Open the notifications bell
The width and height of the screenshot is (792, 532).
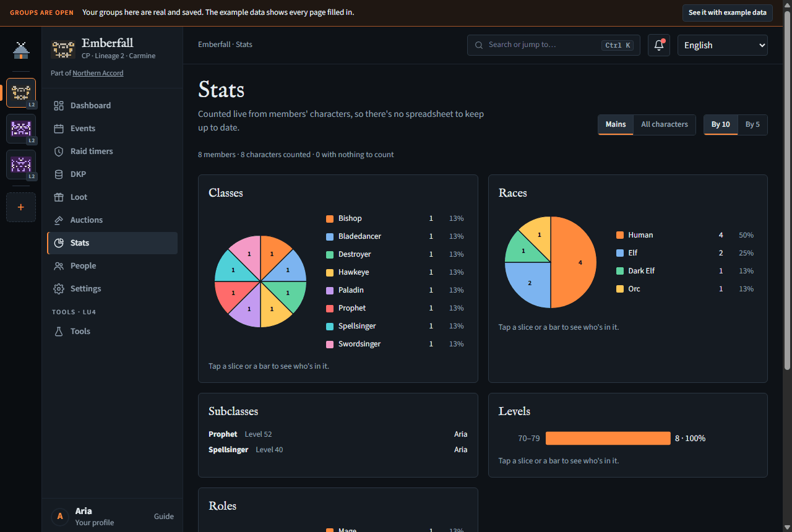pos(659,45)
